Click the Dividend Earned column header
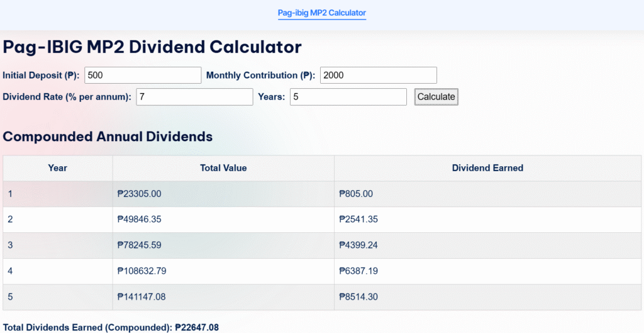 [x=487, y=167]
